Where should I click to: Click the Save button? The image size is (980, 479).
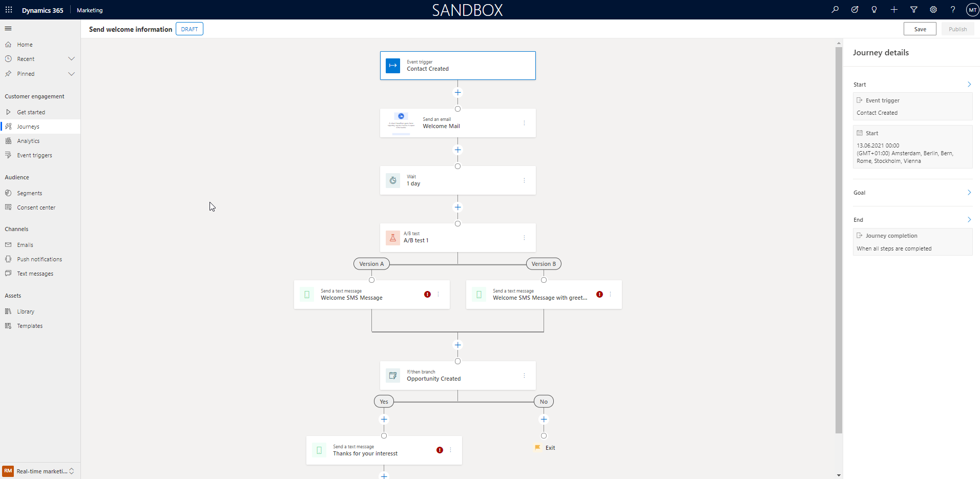pyautogui.click(x=920, y=29)
